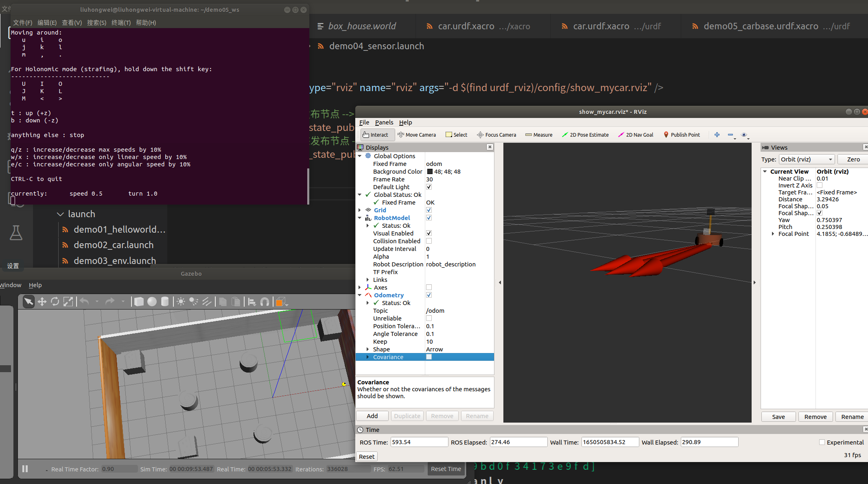Switch to box_house.world tab
868x484 pixels.
pos(361,26)
